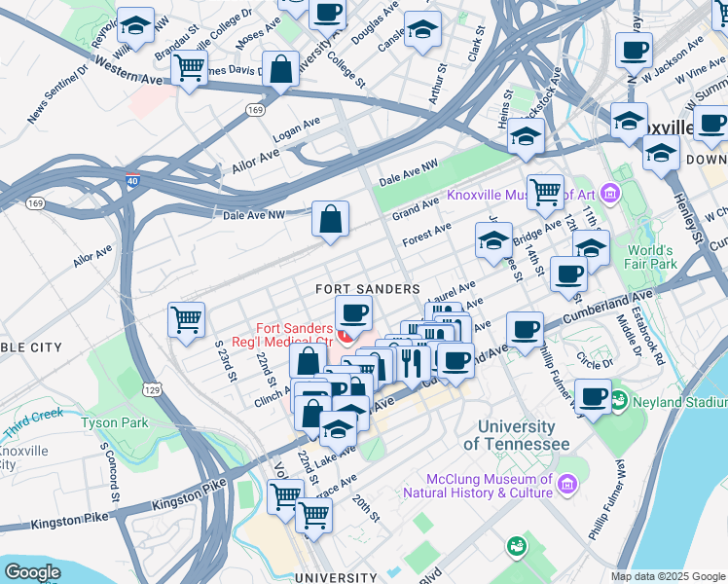This screenshot has width=728, height=584.
Task: Select the Grand Ave street label
Action: [416, 208]
